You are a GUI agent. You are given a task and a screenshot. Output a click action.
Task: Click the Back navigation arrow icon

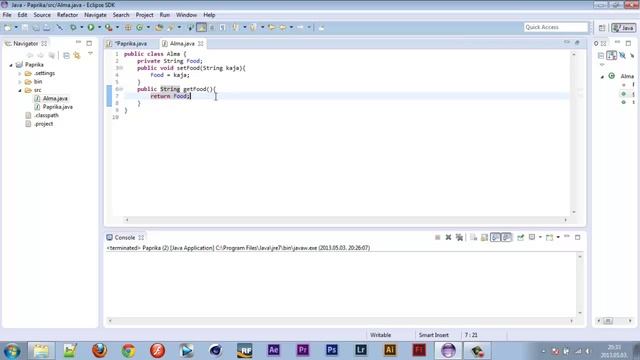click(x=282, y=27)
